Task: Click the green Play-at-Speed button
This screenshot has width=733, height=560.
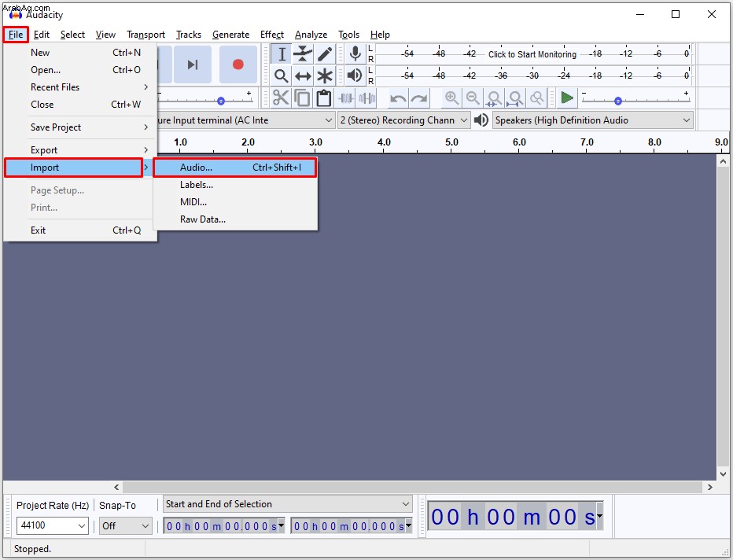Action: (567, 98)
